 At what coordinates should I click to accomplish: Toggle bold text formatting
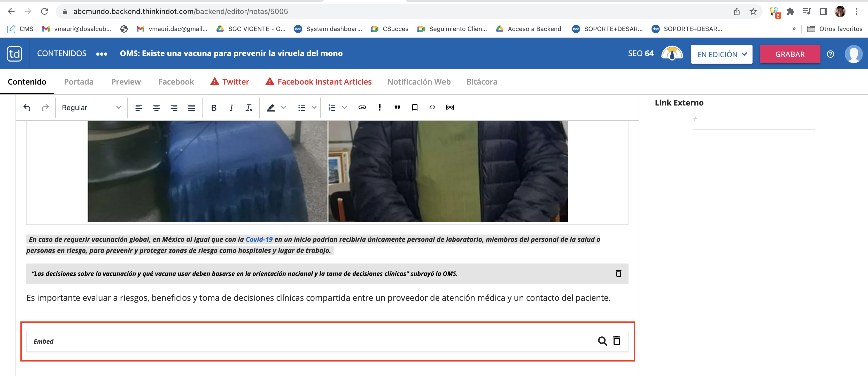tap(214, 108)
